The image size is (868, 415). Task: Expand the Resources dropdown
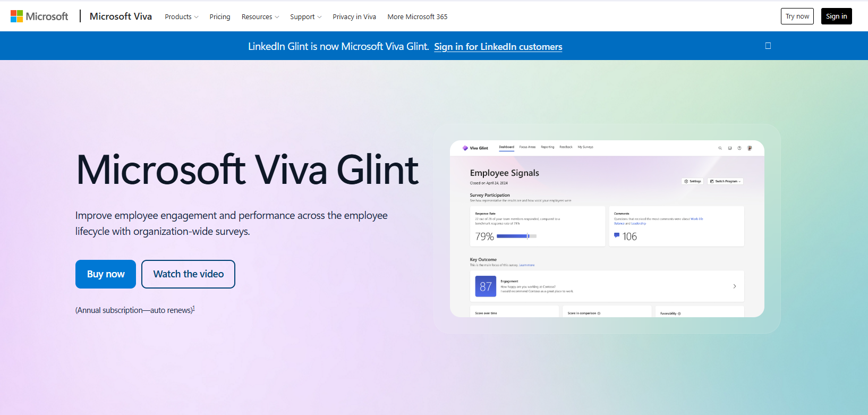(x=260, y=17)
